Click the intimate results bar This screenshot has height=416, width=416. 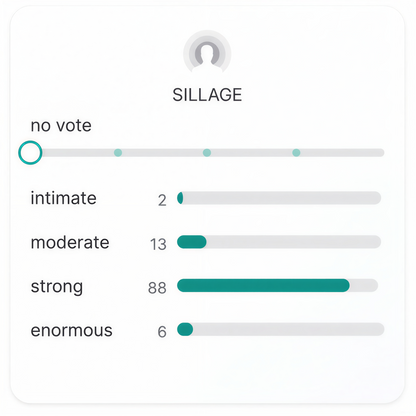(x=279, y=198)
